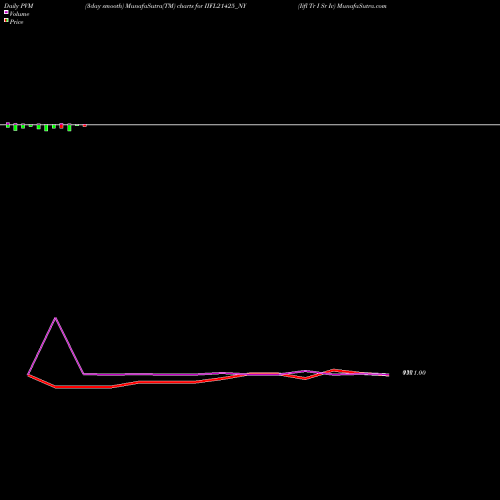Click the red price line end point
This screenshot has width=500, height=500.
388,375
